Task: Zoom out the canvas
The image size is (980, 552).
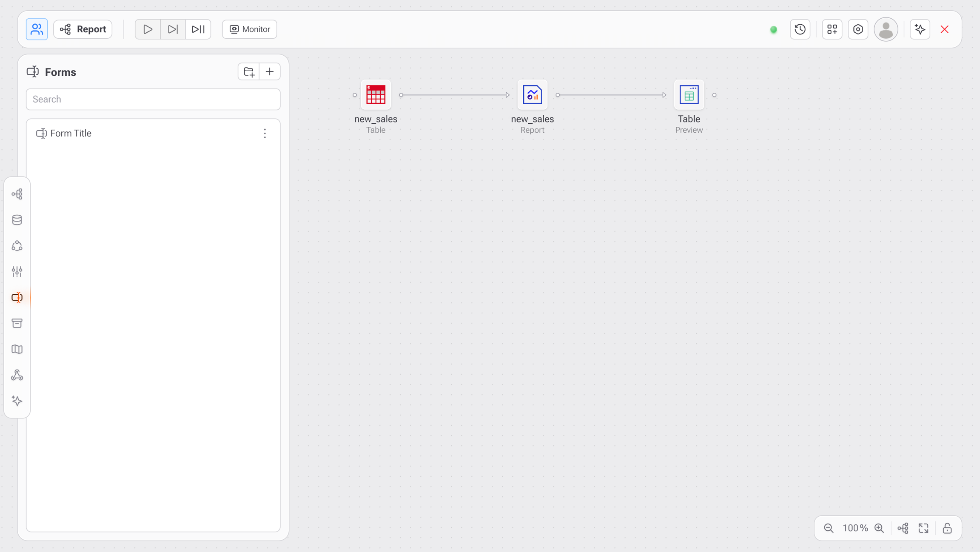Action: (828, 528)
